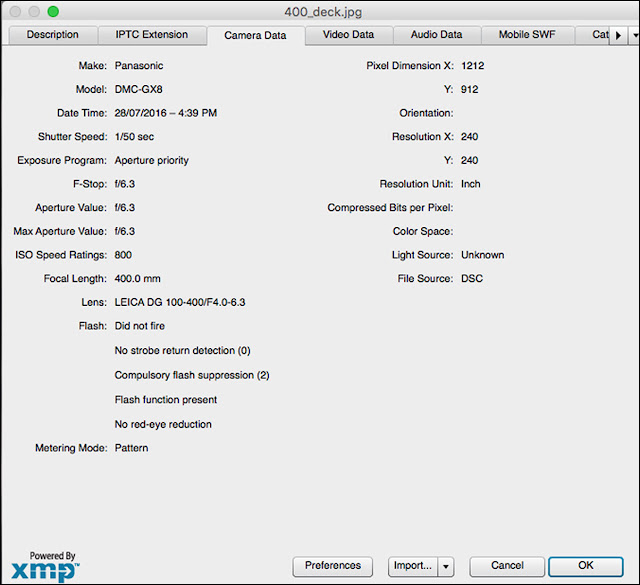Screen dimensions: 640x585
Task: Show more tabs with right arrow
Action: (618, 36)
